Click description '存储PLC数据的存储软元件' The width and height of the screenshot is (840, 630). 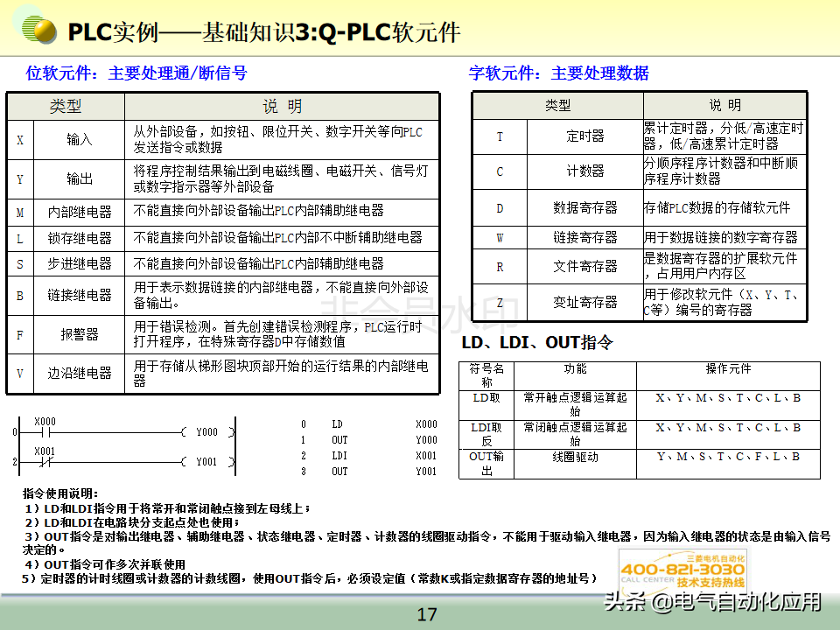717,208
